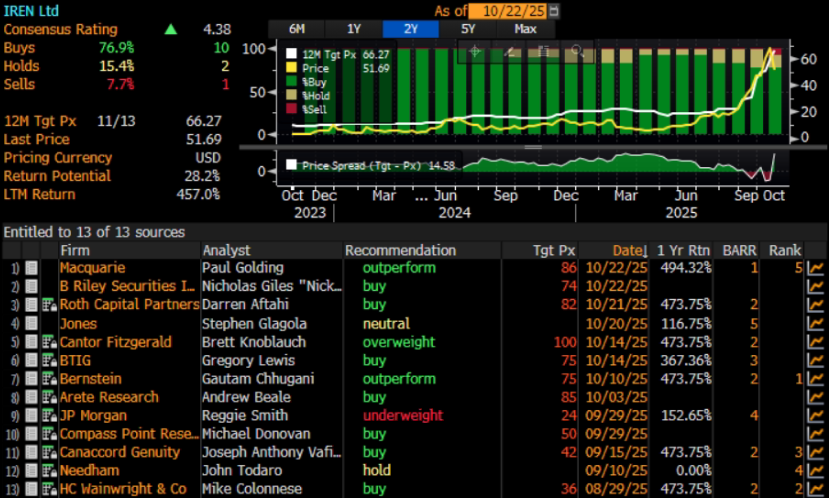Switch chart range to 6M
The image size is (829, 498).
(x=297, y=29)
